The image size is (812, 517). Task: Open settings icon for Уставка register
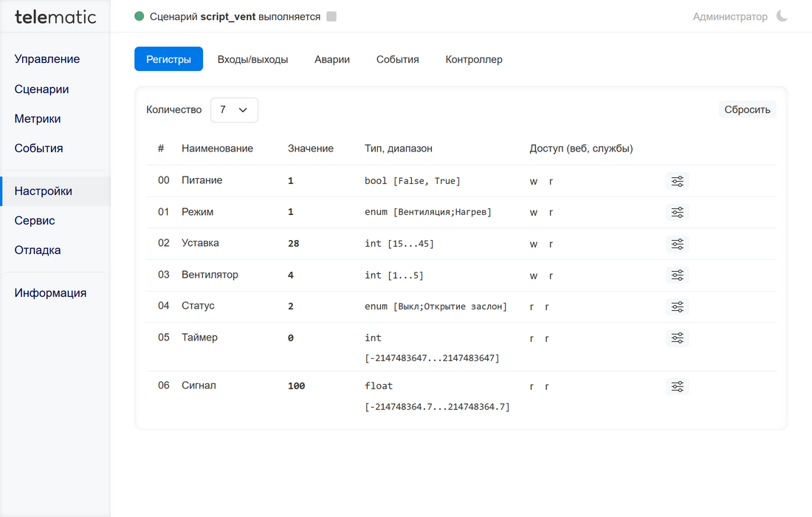click(677, 244)
